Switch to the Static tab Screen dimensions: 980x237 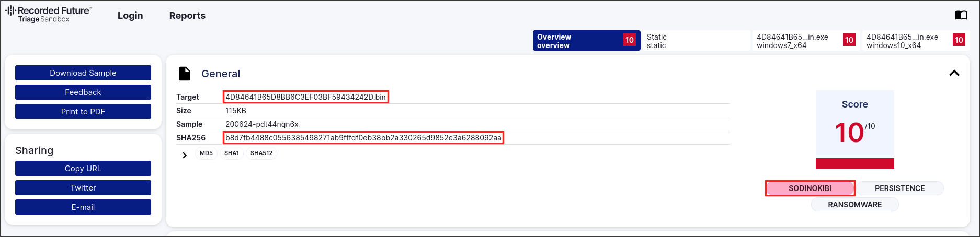coord(696,41)
